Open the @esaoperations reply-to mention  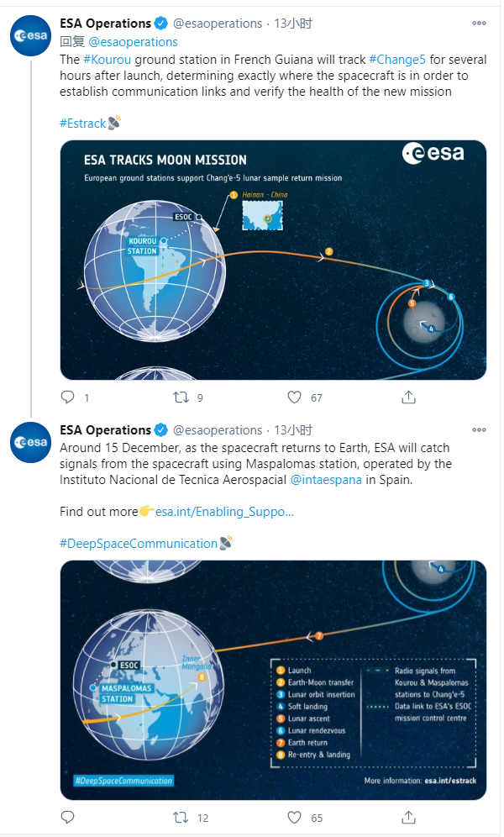pyautogui.click(x=134, y=42)
